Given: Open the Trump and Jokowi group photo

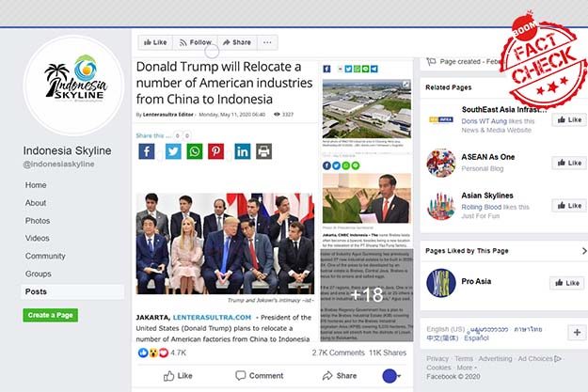Looking at the screenshot, I should [225, 243].
